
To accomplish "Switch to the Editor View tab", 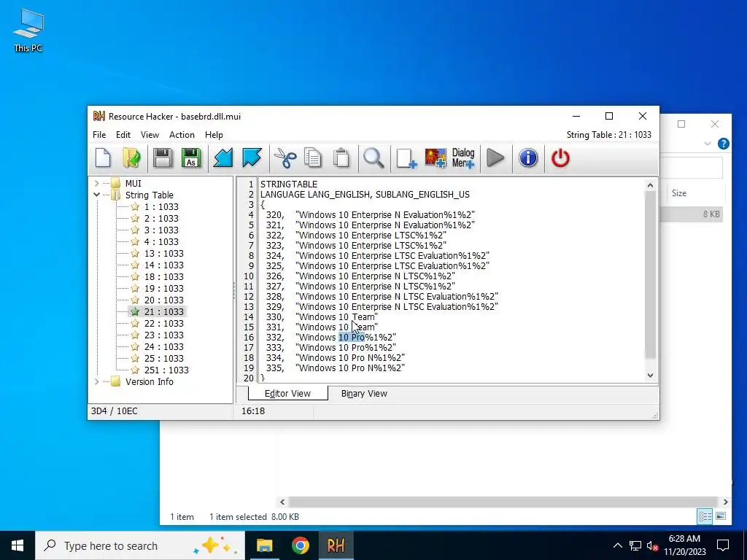I will coord(287,393).
